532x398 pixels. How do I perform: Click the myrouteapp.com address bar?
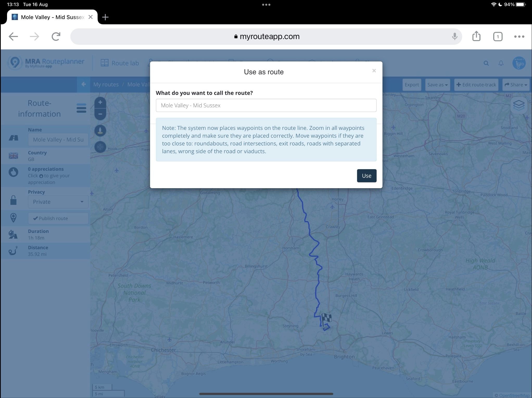266,36
